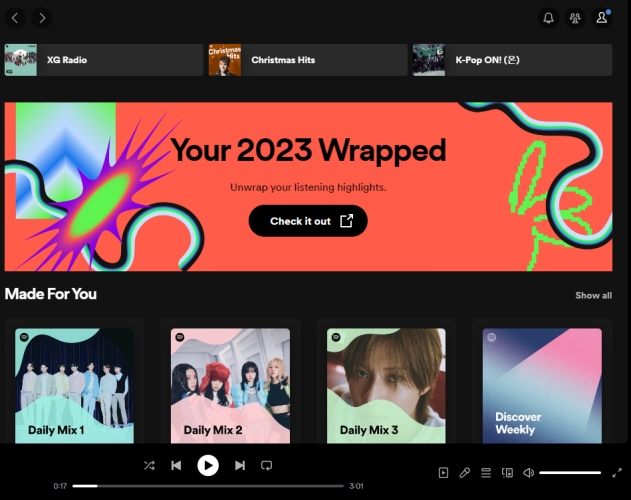This screenshot has height=500, width=631.
Task: Open Now Playing view icon
Action: (443, 473)
